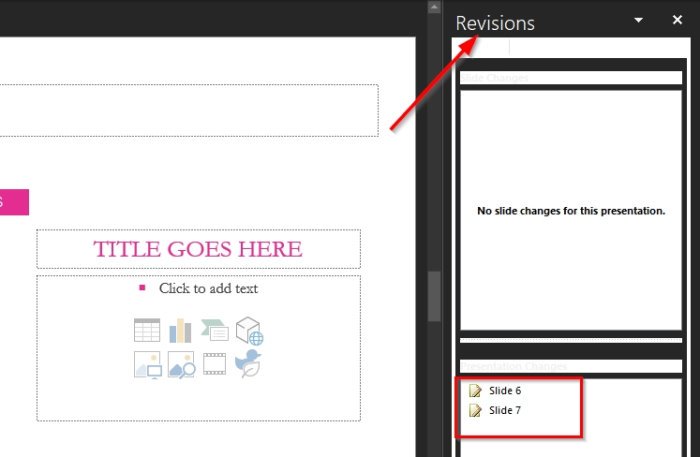Click the slide vertical scrollbar thumb
This screenshot has width=700, height=457.
coord(434,296)
